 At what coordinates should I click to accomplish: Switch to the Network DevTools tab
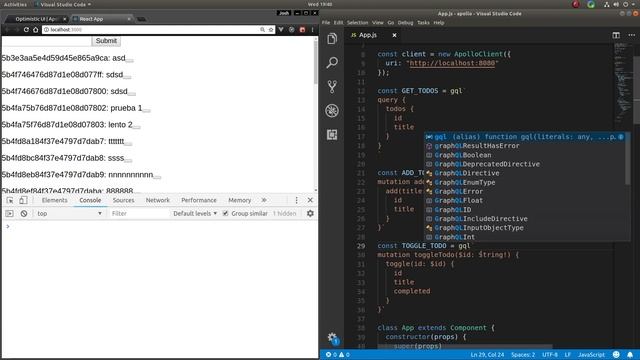(x=158, y=200)
